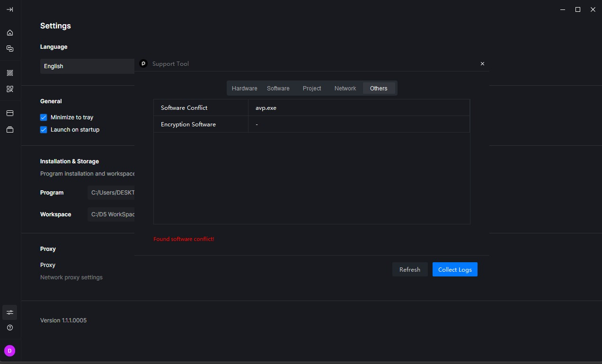Click the Program installation path field
Screen dimensions: 602x364
click(112, 193)
